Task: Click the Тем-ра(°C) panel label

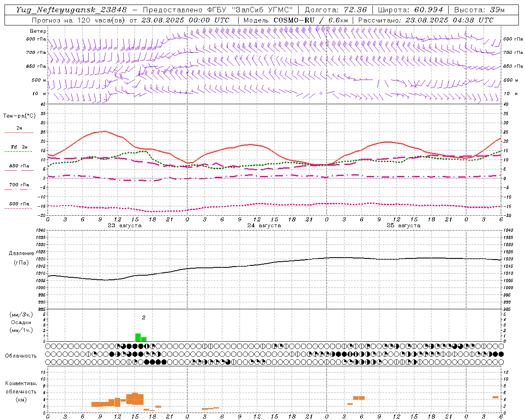Action: (19, 116)
